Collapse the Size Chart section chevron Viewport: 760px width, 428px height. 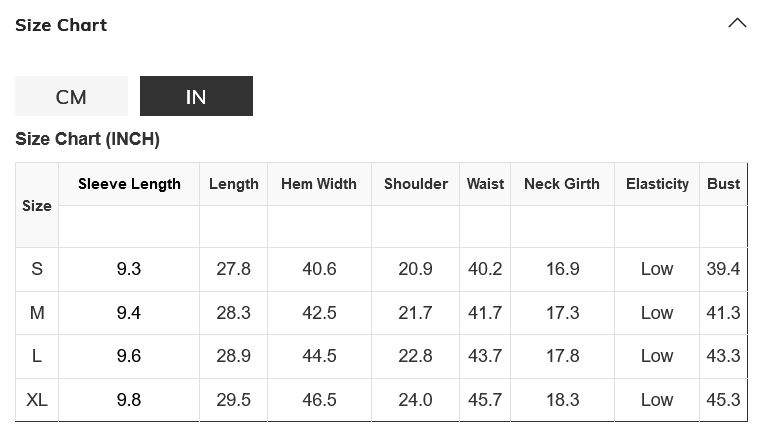[737, 23]
